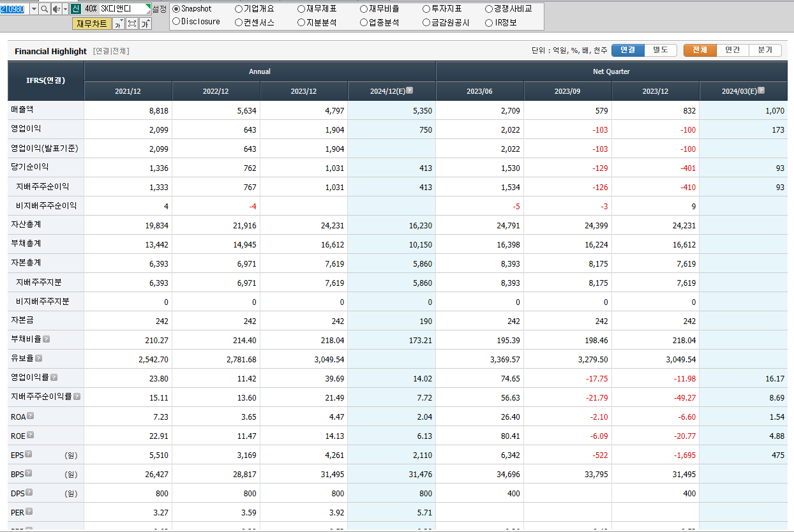Viewport: 794px width, 532px height.
Task: Select the 재무제표 radio button
Action: point(301,9)
